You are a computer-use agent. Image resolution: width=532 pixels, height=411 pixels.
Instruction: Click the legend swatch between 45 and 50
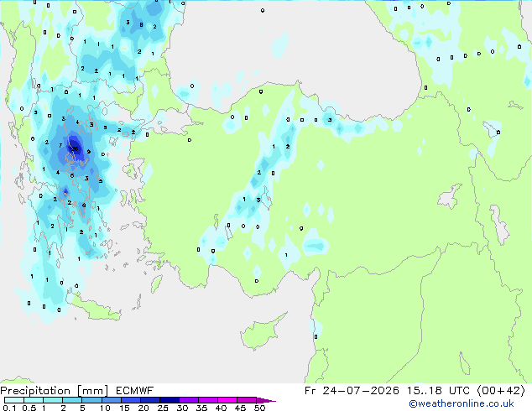tap(247, 400)
